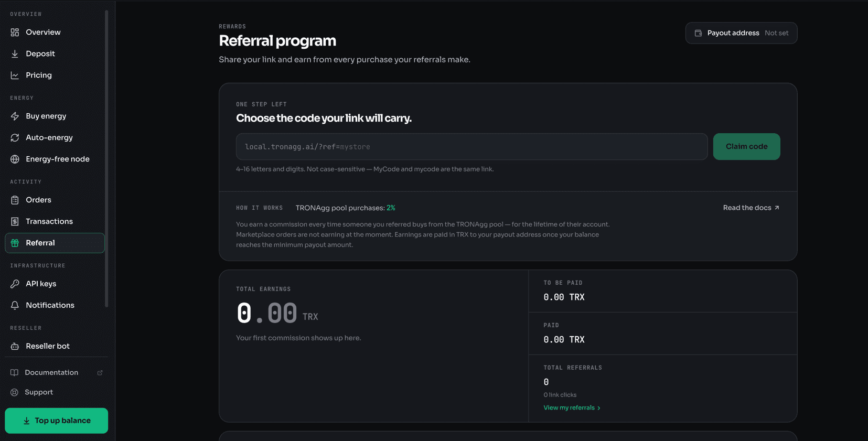Click the arrow icon after Read the docs
Image resolution: width=868 pixels, height=441 pixels.
pyautogui.click(x=777, y=208)
